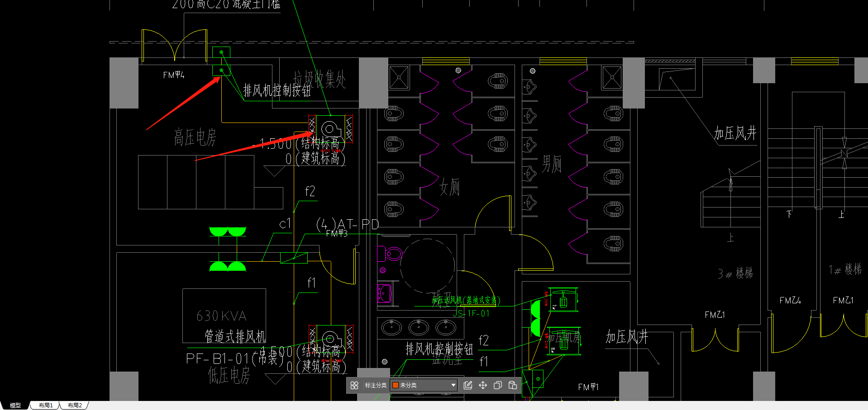Click the paste clipboard icon
This screenshot has width=868, height=410.
click(513, 385)
